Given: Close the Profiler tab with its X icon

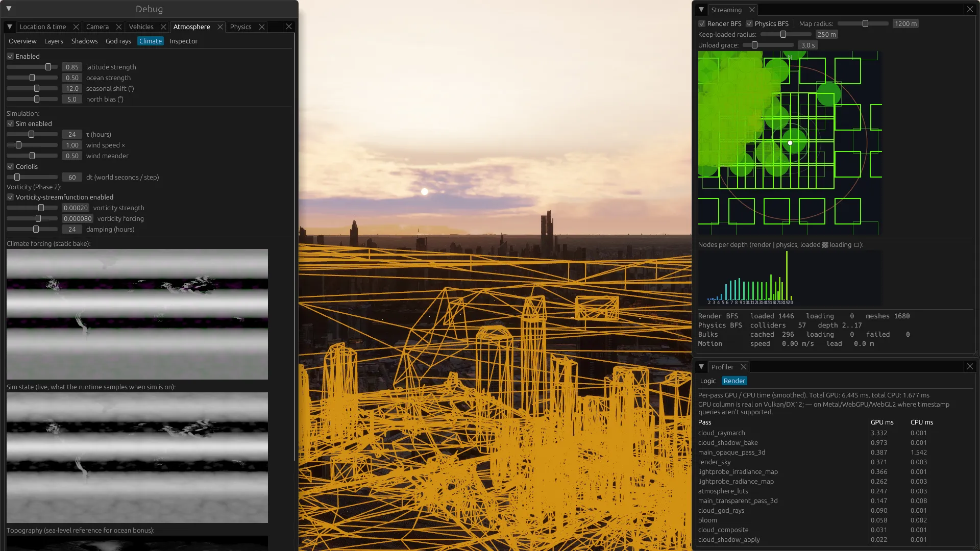Looking at the screenshot, I should pyautogui.click(x=744, y=367).
